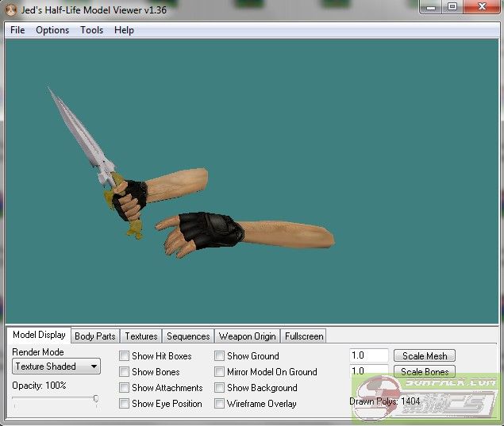Switch to the Textures tab
The width and height of the screenshot is (504, 426).
pos(141,336)
